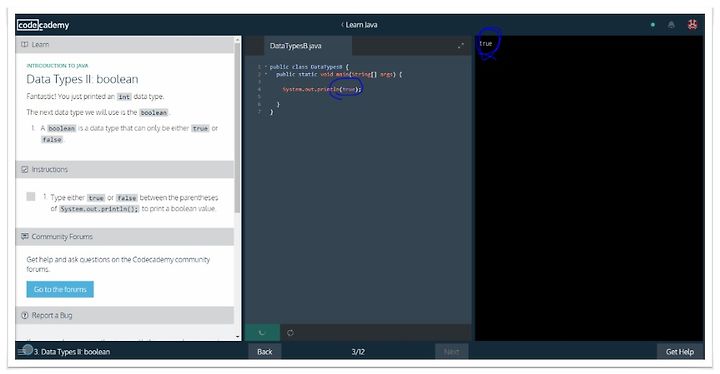The image size is (720, 374).
Task: Click Go to the forums button
Action: [x=60, y=289]
